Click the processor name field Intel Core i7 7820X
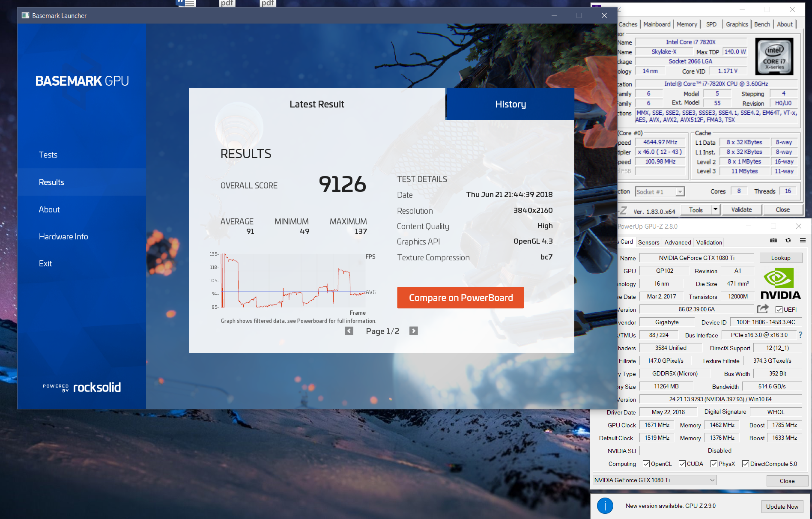812x519 pixels. coord(690,42)
